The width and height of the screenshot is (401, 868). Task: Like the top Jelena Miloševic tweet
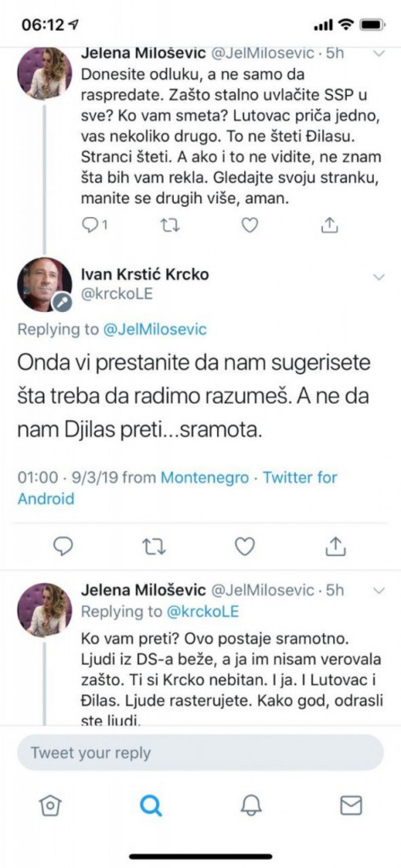point(250,226)
